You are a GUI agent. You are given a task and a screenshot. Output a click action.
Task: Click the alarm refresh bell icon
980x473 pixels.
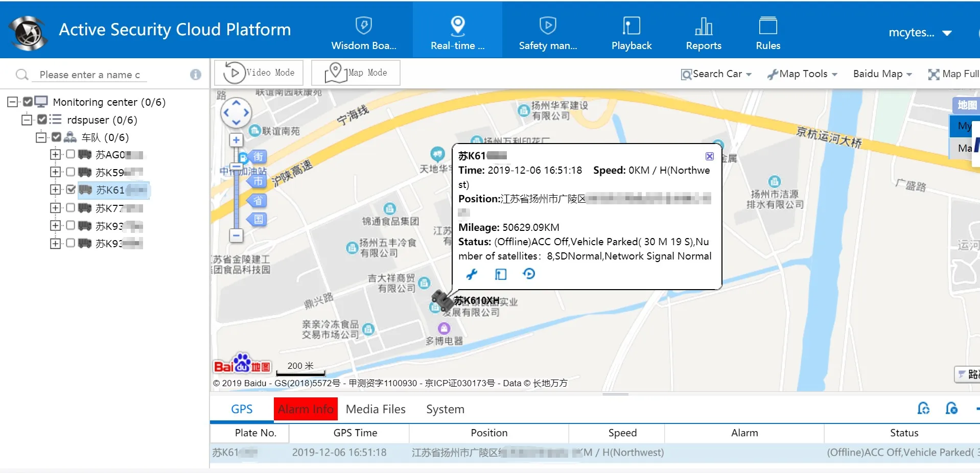point(923,409)
